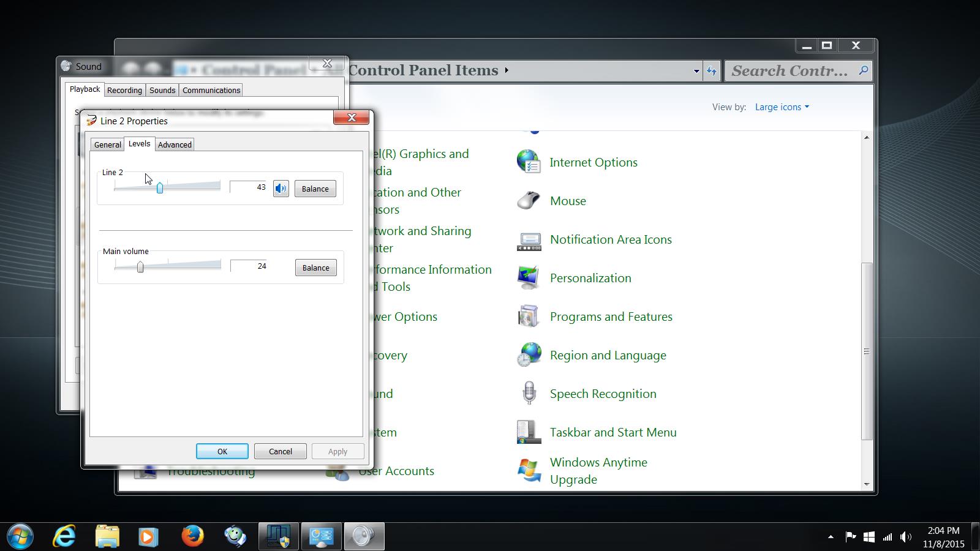980x551 pixels.
Task: Click the Main volume slider handle
Action: 140,267
